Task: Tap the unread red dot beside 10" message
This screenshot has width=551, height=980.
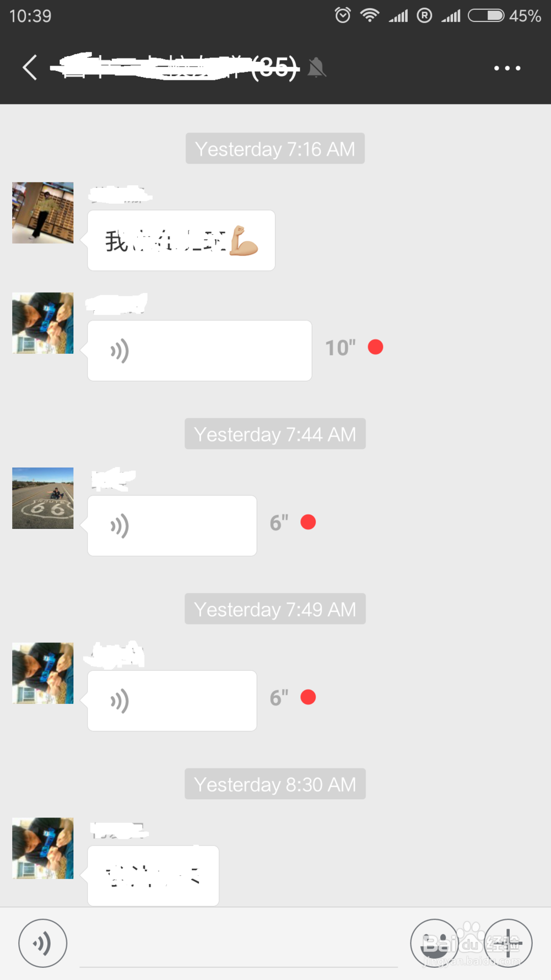Action: point(376,347)
